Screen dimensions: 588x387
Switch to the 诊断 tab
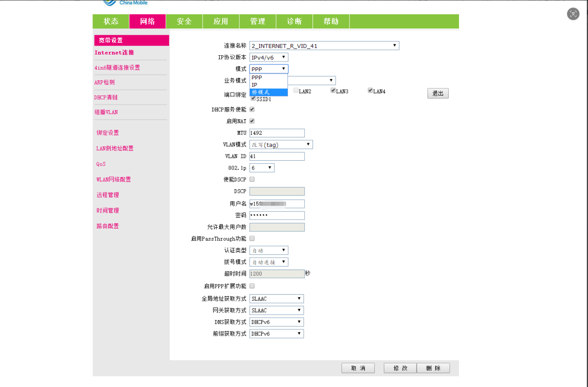(x=294, y=21)
